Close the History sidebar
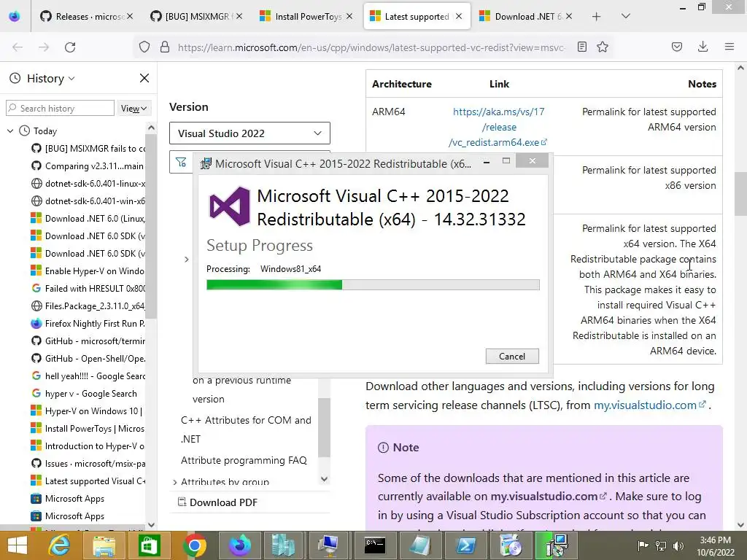 pos(144,78)
